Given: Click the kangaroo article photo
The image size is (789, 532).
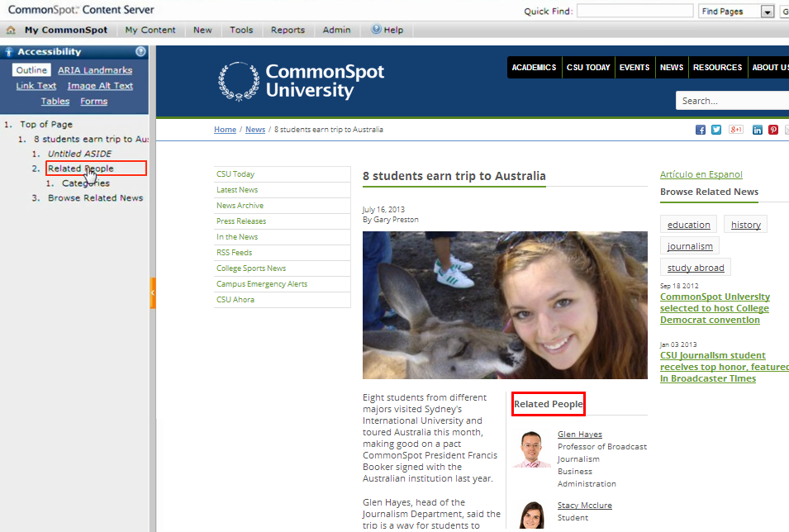Looking at the screenshot, I should (505, 305).
